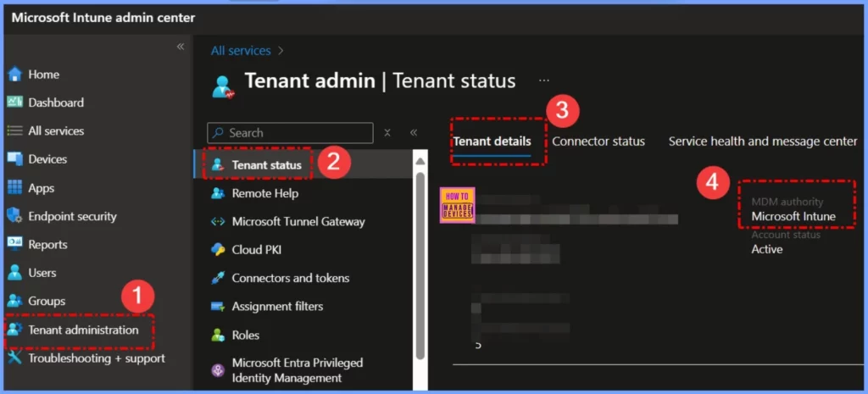The image size is (868, 394).
Task: Open Troubleshooting + support
Action: (x=97, y=358)
